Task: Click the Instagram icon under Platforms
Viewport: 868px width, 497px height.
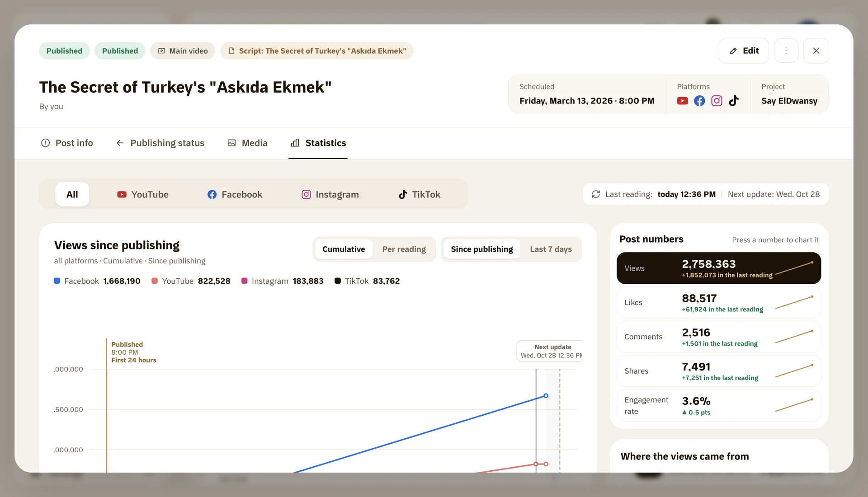Action: click(x=717, y=101)
